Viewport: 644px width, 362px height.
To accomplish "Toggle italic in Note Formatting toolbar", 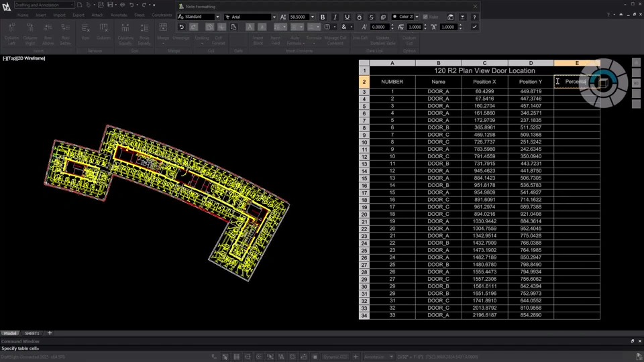I will [335, 17].
